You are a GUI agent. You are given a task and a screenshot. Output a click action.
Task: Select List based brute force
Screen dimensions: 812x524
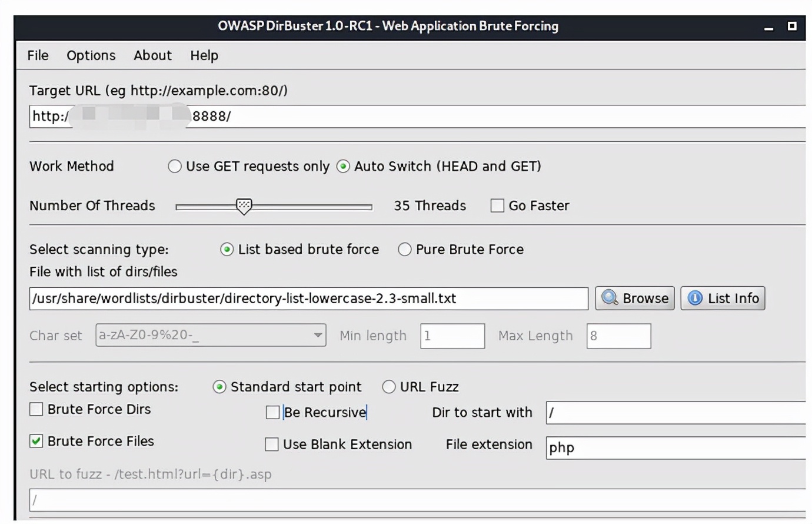click(x=227, y=250)
